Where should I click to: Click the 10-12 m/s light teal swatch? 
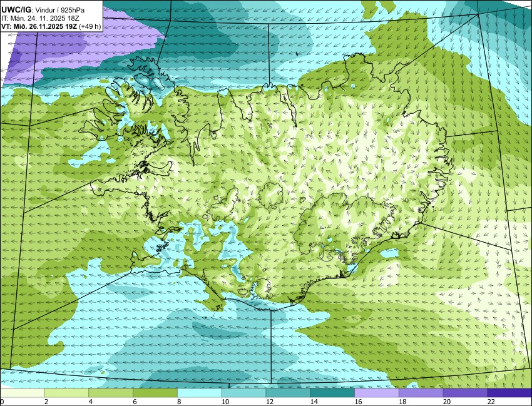(x=243, y=393)
